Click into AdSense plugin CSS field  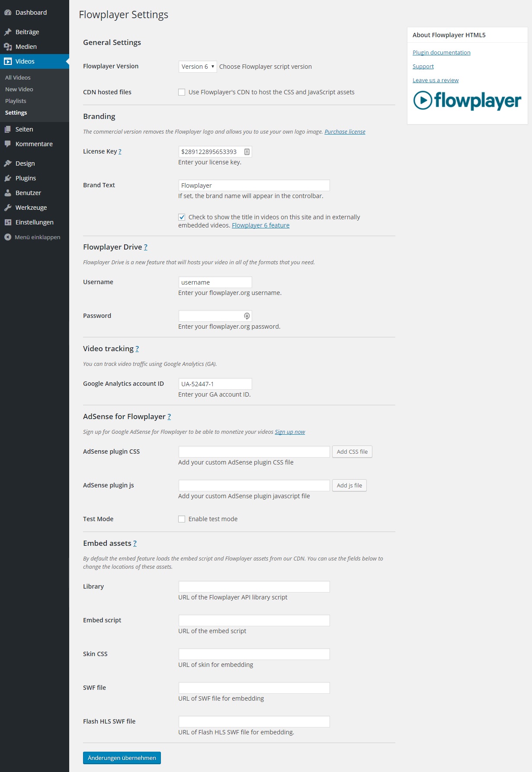[x=254, y=452]
